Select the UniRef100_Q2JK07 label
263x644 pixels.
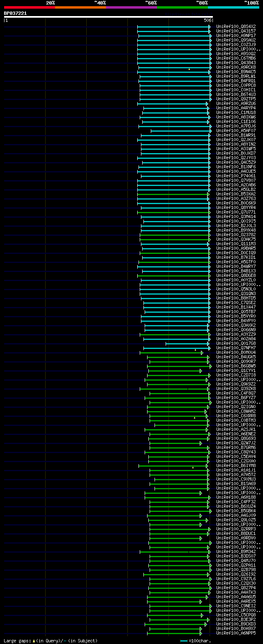(236, 139)
